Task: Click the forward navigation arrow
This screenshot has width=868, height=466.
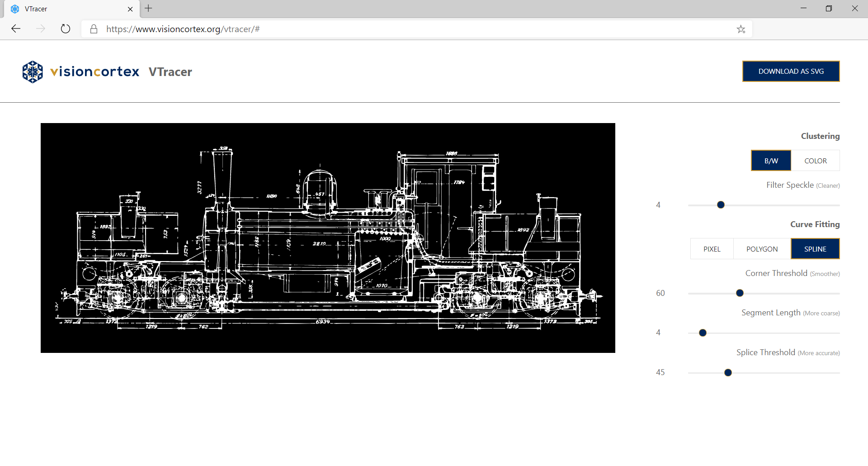Action: click(x=41, y=29)
